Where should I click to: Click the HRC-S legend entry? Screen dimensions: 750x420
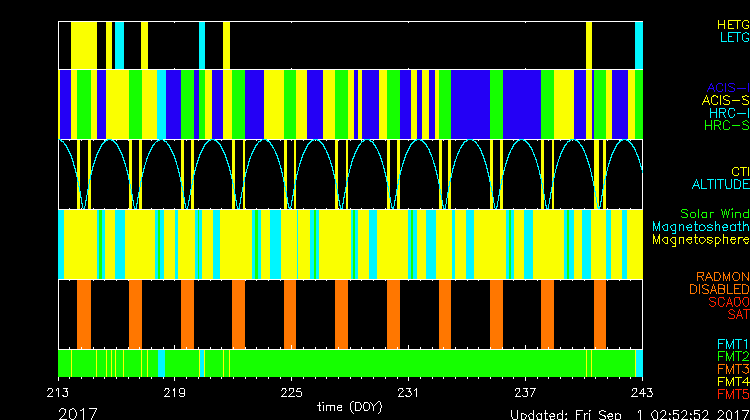click(x=726, y=126)
